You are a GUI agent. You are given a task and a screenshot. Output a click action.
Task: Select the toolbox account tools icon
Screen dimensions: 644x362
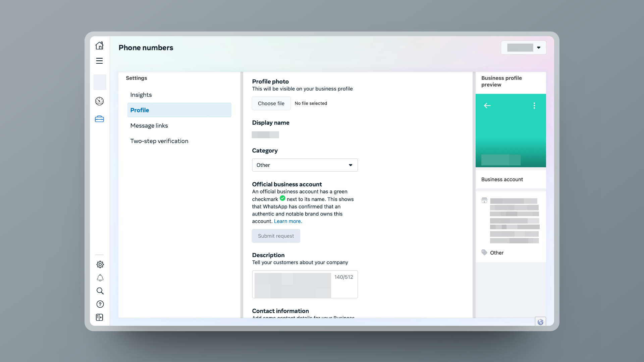pyautogui.click(x=99, y=119)
